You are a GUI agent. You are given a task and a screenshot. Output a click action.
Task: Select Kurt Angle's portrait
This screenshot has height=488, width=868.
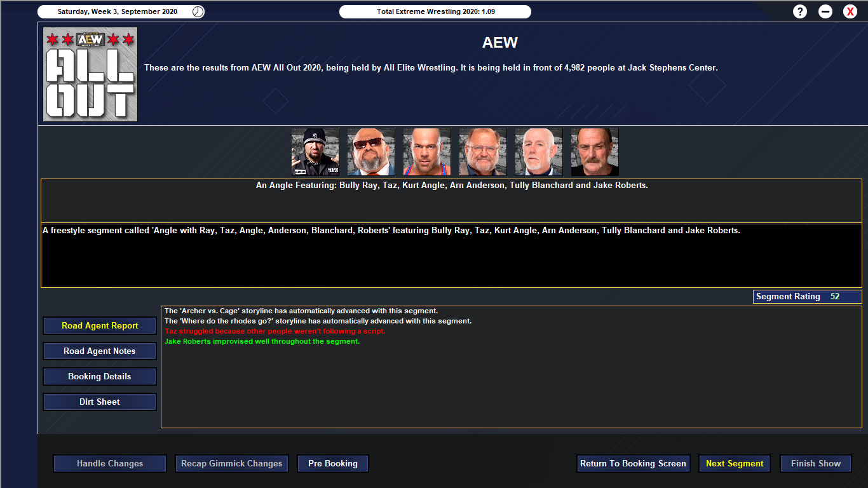click(427, 152)
